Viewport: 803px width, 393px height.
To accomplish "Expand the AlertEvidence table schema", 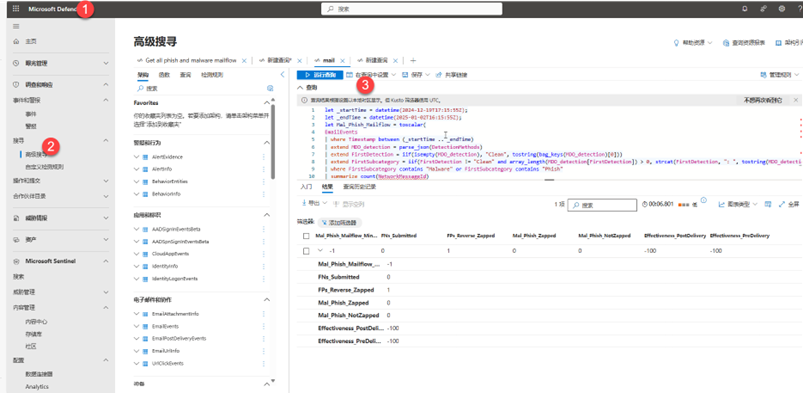I will [136, 157].
